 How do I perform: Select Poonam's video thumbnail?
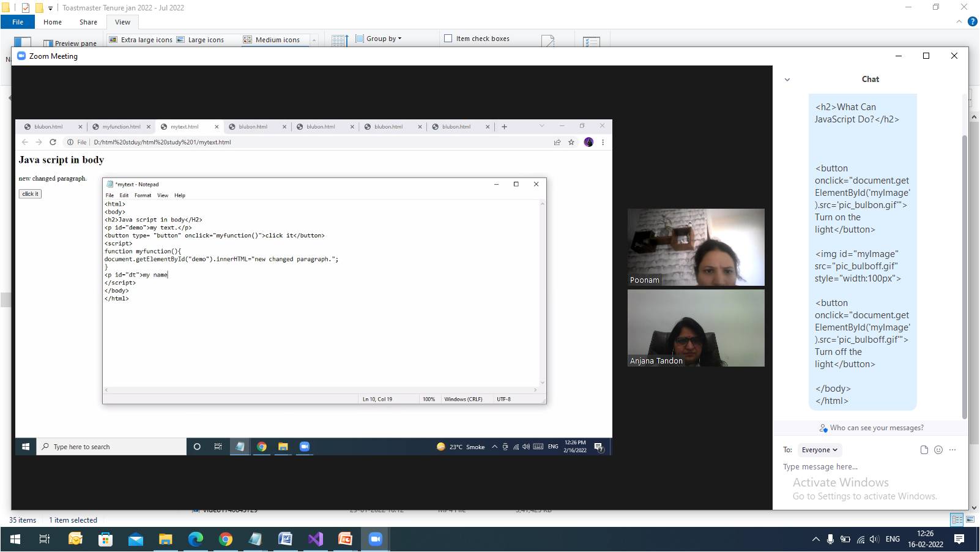(x=696, y=247)
